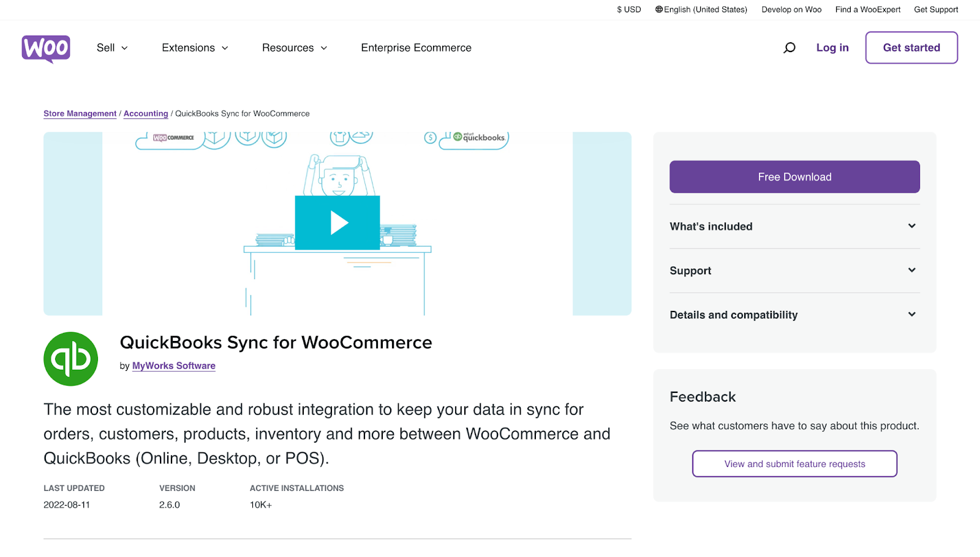Screen dimensions: 980x557
Task: Click the QuickBooks green logo icon
Action: tap(71, 359)
